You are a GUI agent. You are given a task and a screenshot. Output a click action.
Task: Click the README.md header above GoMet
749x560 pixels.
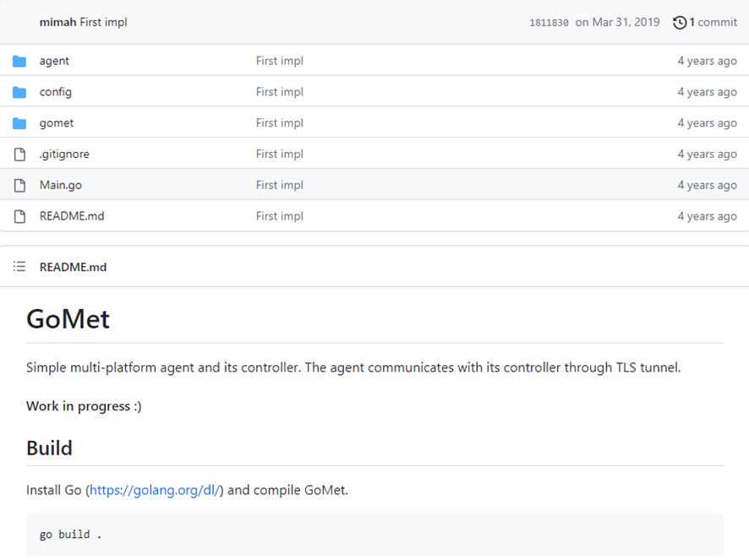tap(73, 267)
